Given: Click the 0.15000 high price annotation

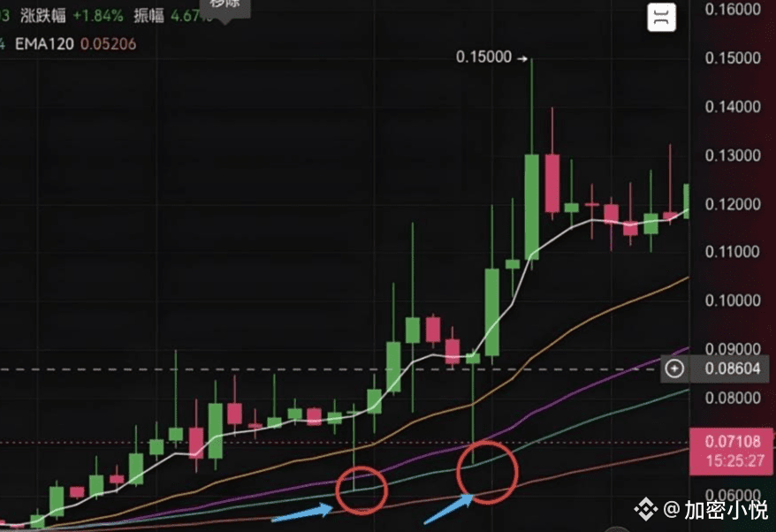Looking at the screenshot, I should point(483,57).
